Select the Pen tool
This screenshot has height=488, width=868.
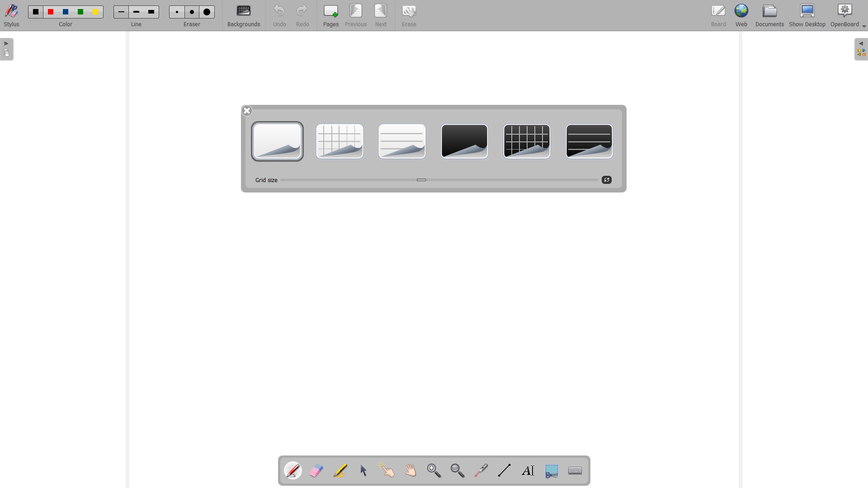[x=293, y=470]
